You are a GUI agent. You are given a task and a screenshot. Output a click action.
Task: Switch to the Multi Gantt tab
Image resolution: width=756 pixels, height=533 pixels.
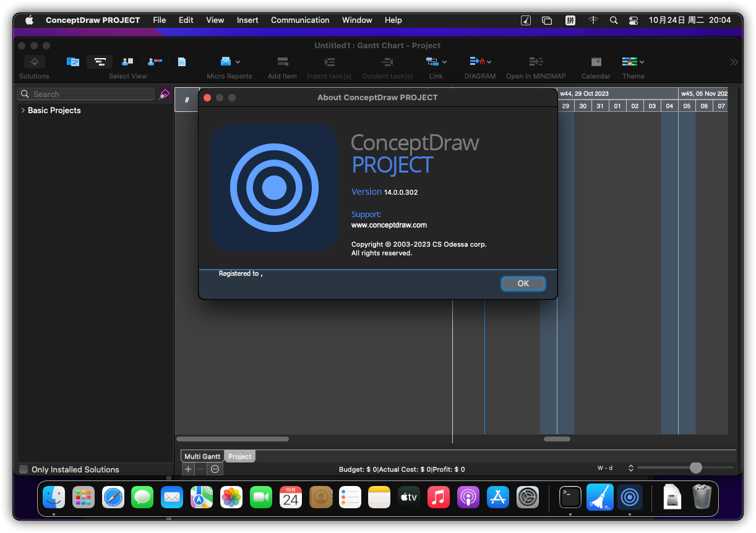(202, 456)
